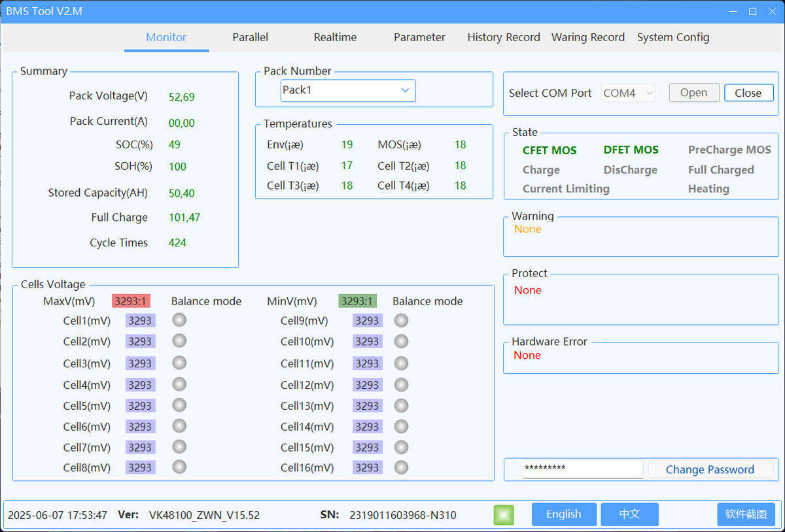The width and height of the screenshot is (785, 532).
Task: Select the Parameter tab
Action: pyautogui.click(x=419, y=37)
